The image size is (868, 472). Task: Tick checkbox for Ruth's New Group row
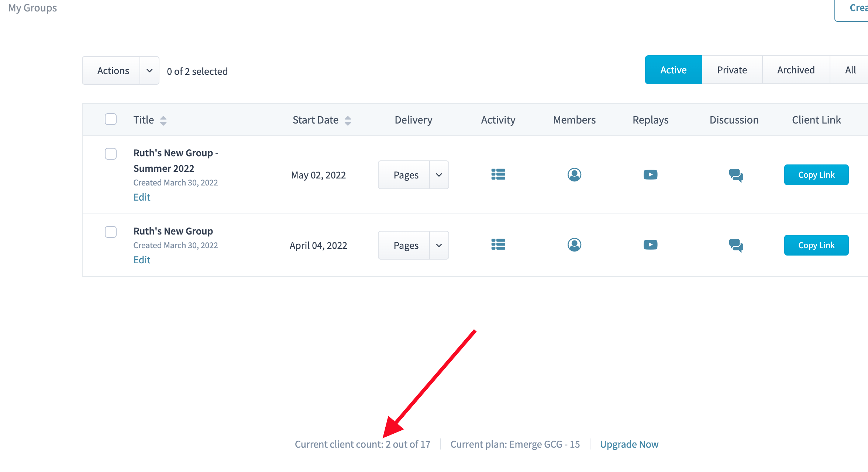coord(111,232)
